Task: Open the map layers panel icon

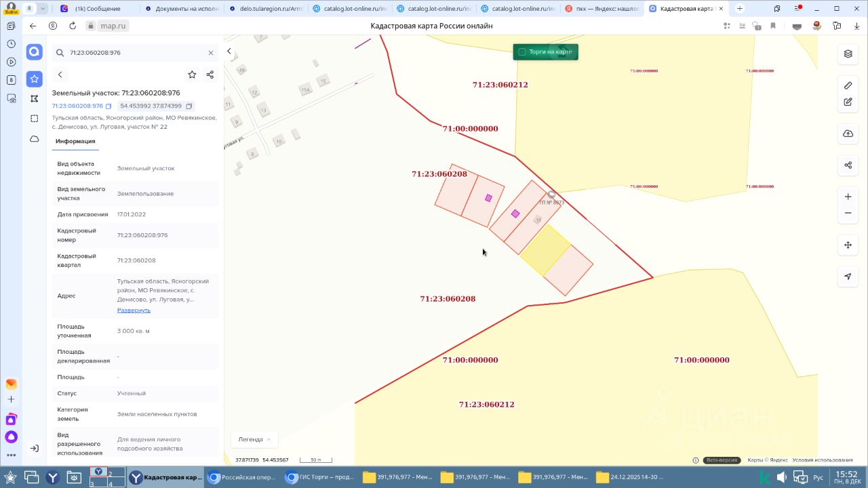Action: pyautogui.click(x=848, y=54)
